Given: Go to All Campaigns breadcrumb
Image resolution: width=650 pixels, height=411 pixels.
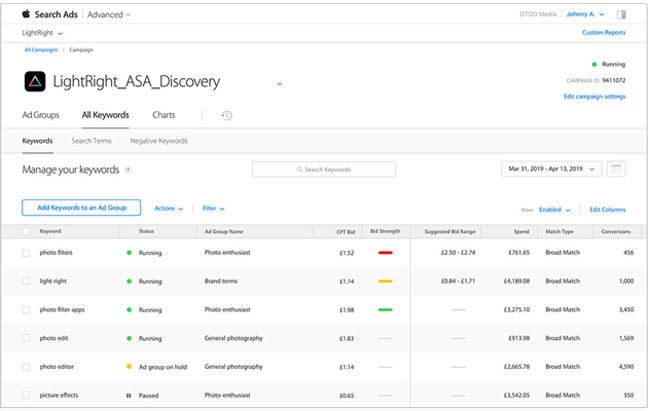Looking at the screenshot, I should click(41, 50).
